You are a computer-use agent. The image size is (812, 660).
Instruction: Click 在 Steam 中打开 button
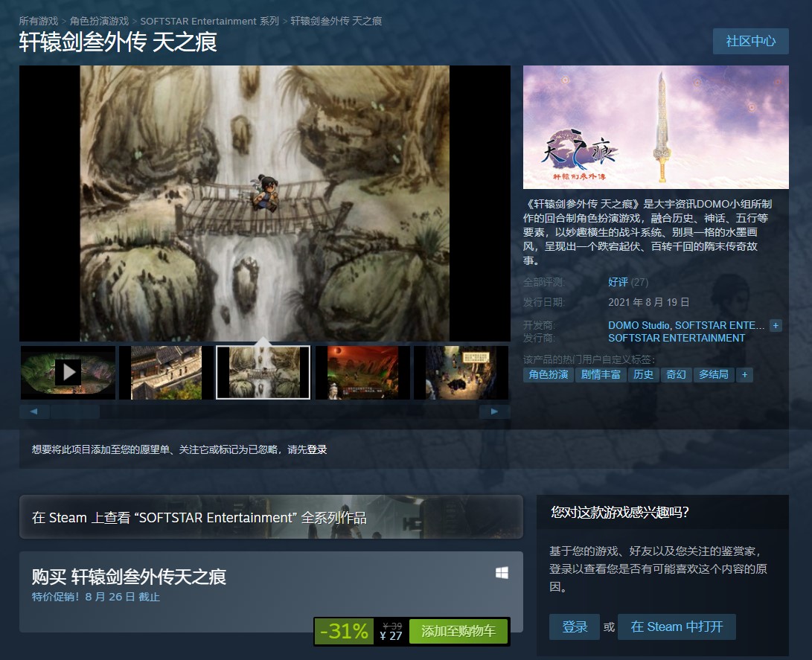pyautogui.click(x=677, y=627)
